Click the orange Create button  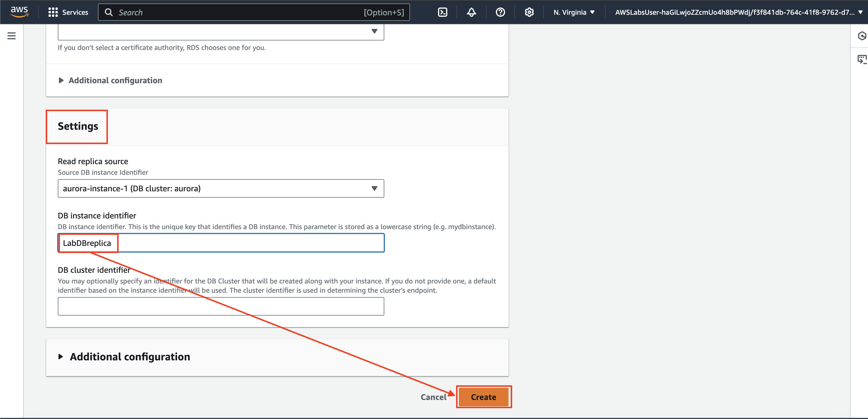pyautogui.click(x=483, y=397)
